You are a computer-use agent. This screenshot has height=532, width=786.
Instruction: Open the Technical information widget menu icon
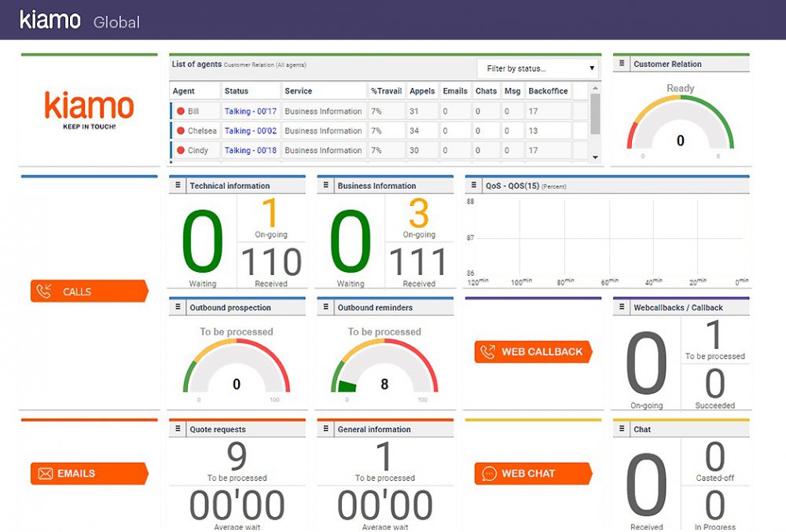click(178, 185)
